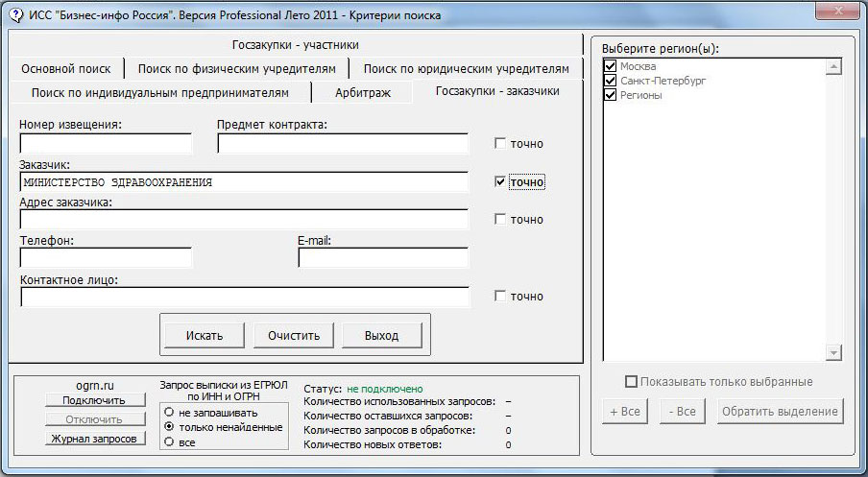
Task: Click the Обратить выделение button
Action: (781, 412)
